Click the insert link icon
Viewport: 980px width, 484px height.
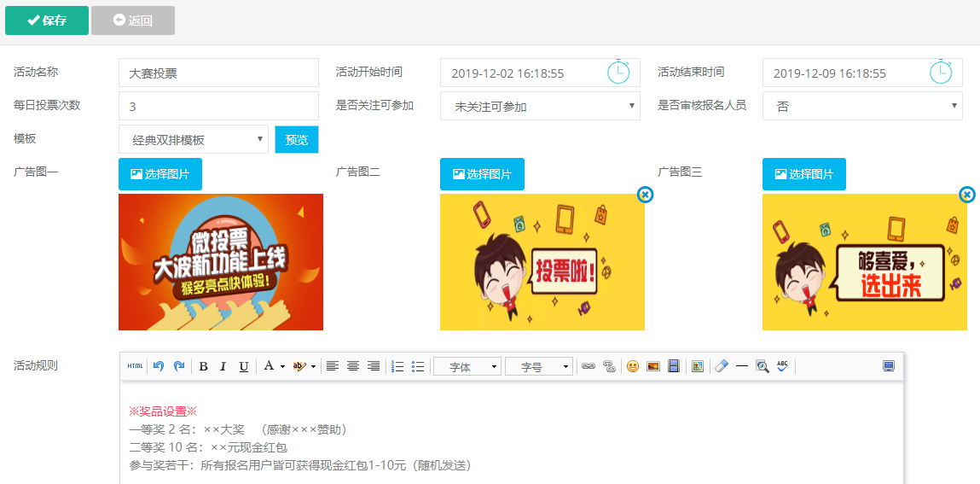[589, 366]
